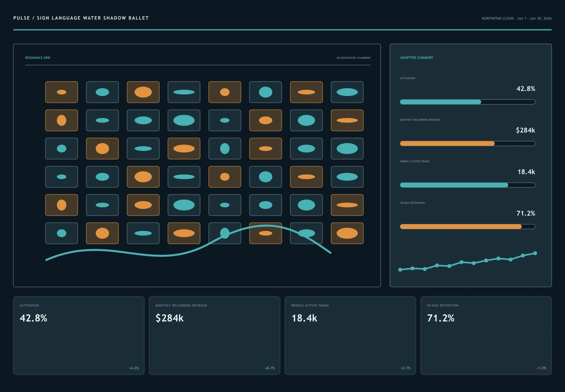Open the Monthly Recurring Revenue KPI card
Image resolution: width=565 pixels, height=392 pixels.
[215, 336]
